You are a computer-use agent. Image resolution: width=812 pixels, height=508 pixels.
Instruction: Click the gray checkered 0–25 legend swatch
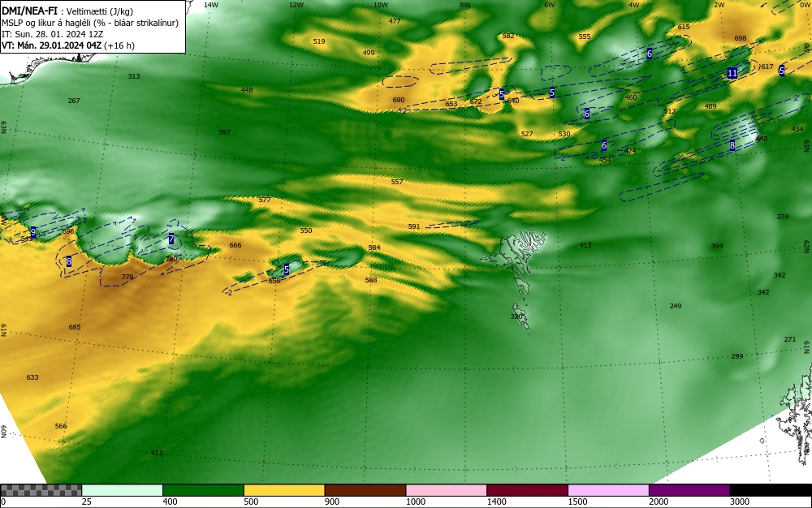click(41, 490)
